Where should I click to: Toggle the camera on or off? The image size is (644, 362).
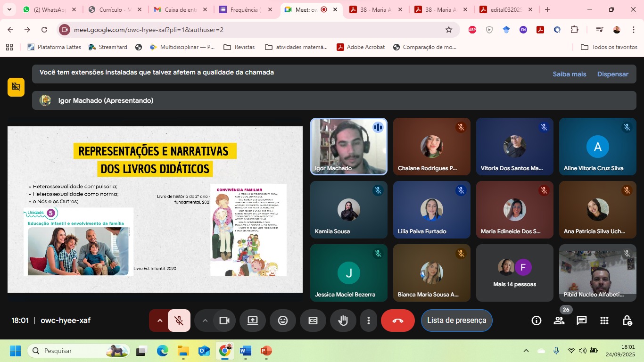224,321
